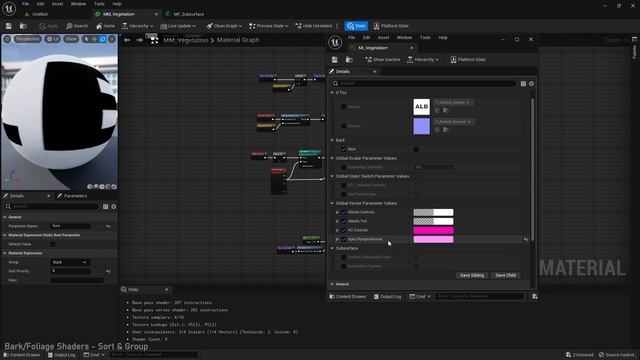Click the Apply button in main toolbar
The height and width of the screenshot is (360, 640).
[48, 26]
